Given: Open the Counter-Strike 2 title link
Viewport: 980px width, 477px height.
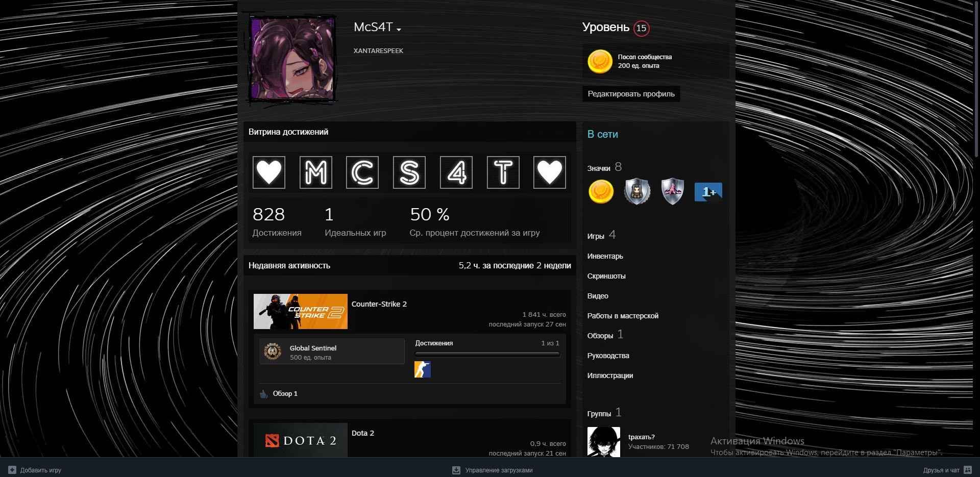Looking at the screenshot, I should (379, 304).
